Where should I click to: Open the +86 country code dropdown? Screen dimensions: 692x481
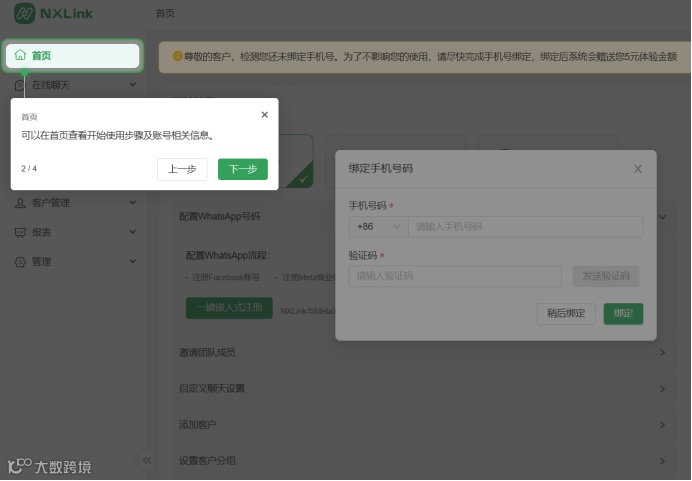coord(378,227)
